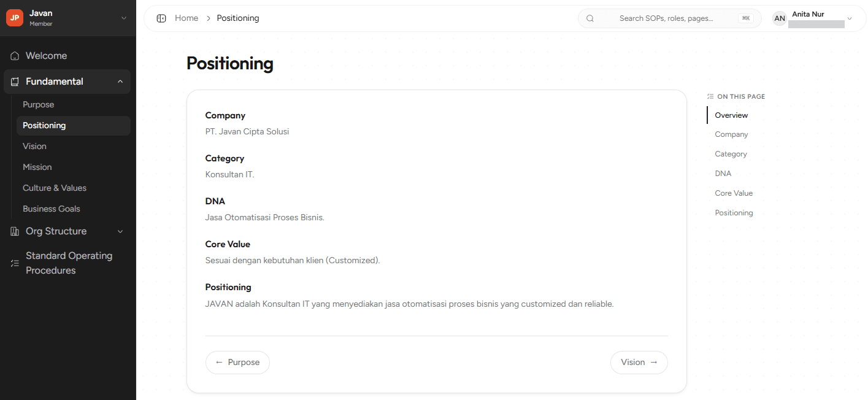
Task: Click the Company heading
Action: [x=225, y=115]
